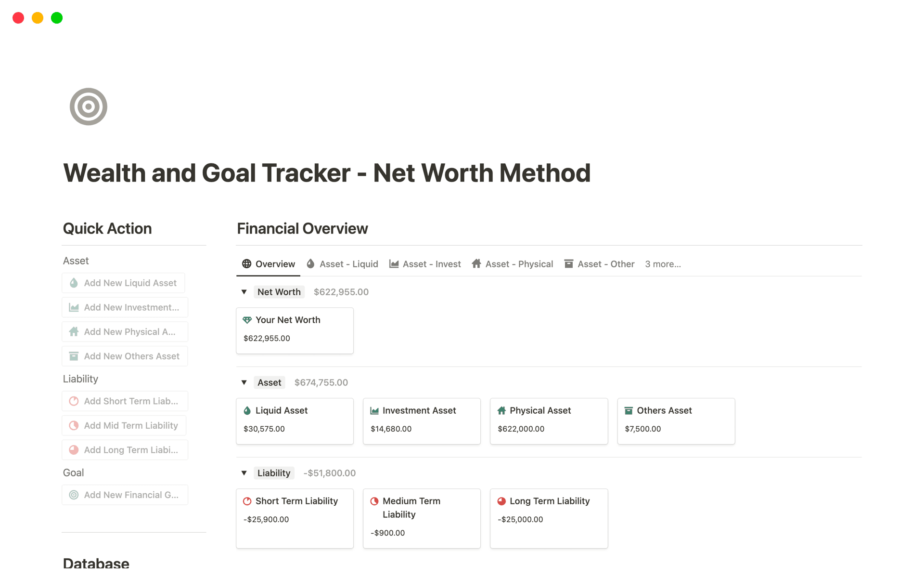924x578 pixels.
Task: Select the Medium Term Liability card
Action: [x=422, y=518]
